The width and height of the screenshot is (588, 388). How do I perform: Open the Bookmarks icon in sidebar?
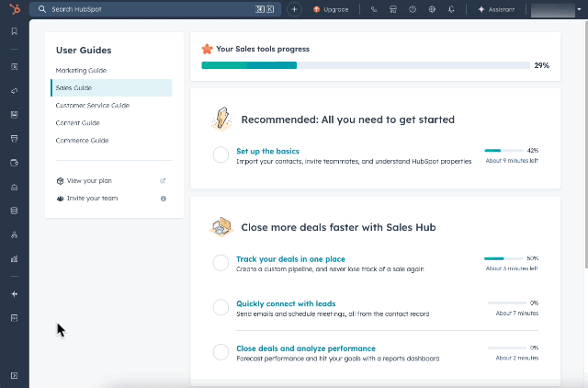click(x=14, y=31)
